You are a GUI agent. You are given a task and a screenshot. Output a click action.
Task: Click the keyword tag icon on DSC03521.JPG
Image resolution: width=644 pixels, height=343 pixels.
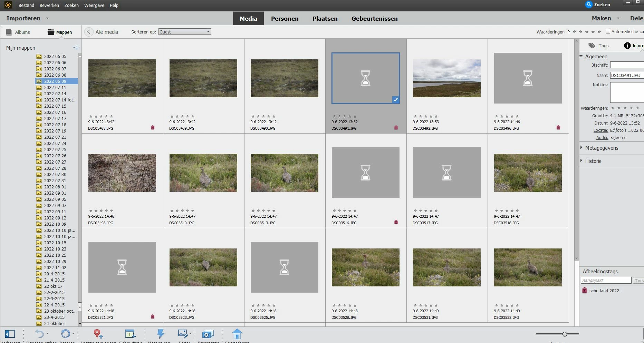tap(153, 317)
